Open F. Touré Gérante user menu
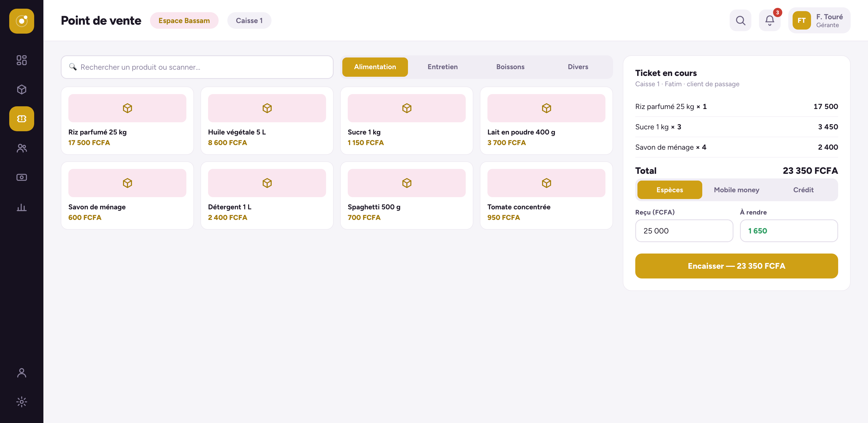 coord(819,21)
